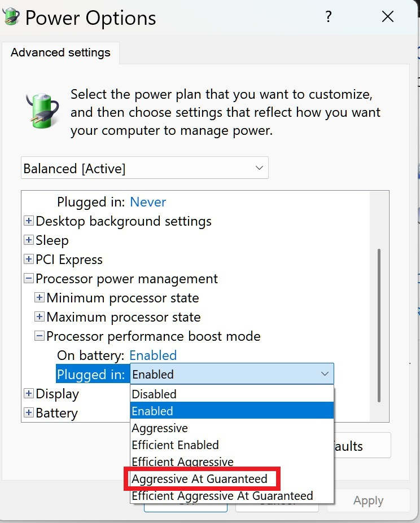Expand the Battery settings node

coord(29,412)
